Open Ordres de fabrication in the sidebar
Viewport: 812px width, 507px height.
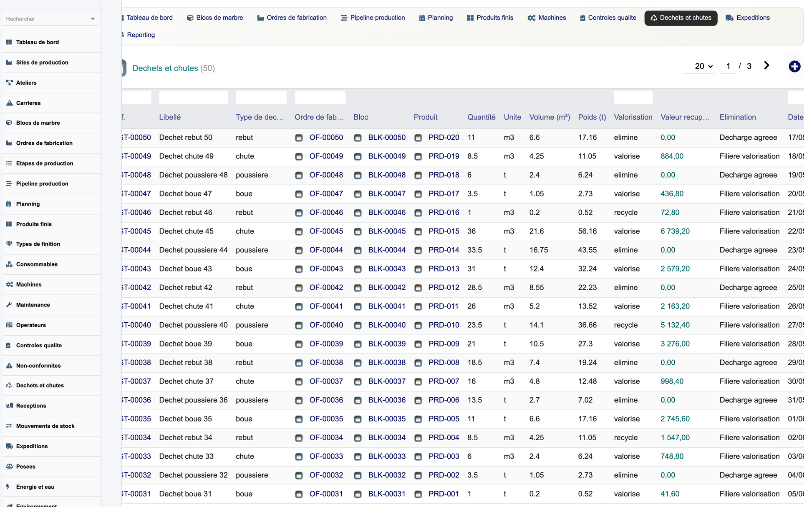[44, 143]
